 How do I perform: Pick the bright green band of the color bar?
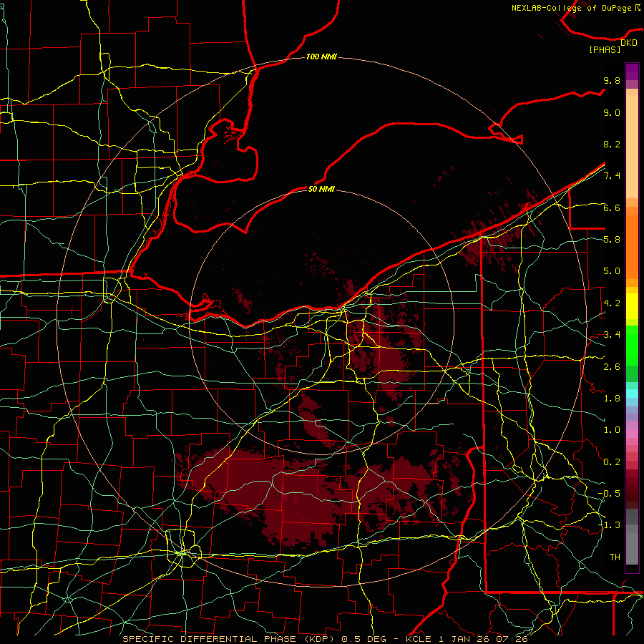pos(632,346)
